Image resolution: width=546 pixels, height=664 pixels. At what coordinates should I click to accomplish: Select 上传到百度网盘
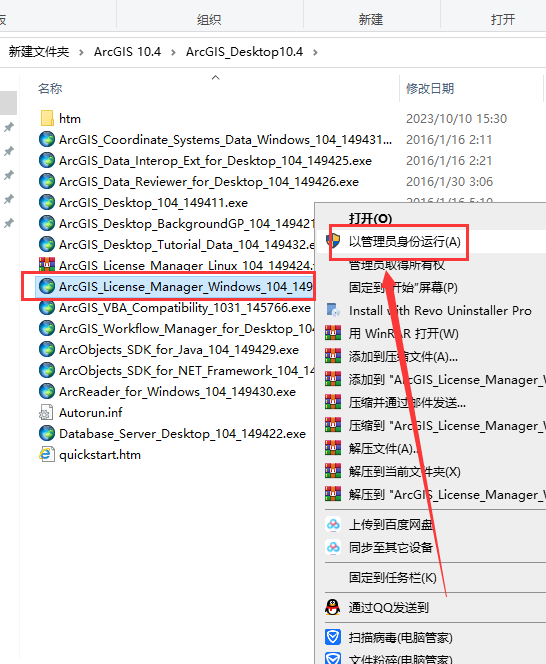(x=391, y=525)
